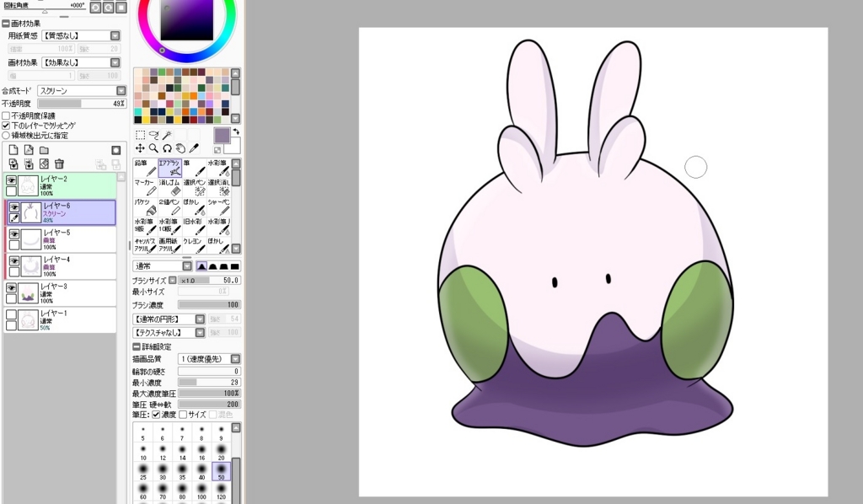Viewport: 863px width, 504px height.
Task: Open the 【通常の円形】 brush shape dropdown
Action: tap(200, 319)
